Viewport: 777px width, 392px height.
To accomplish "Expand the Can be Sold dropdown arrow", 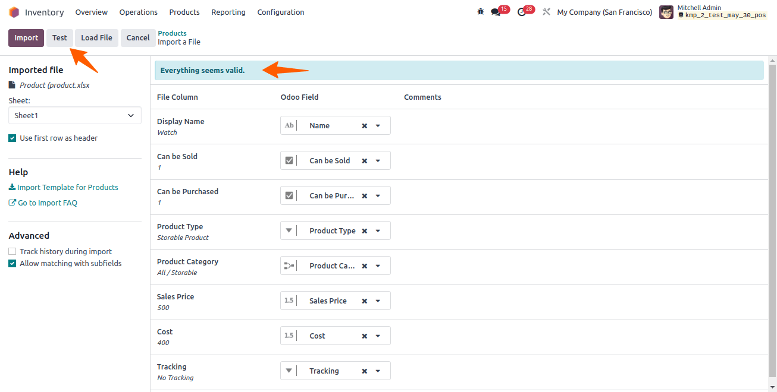I will coord(378,161).
